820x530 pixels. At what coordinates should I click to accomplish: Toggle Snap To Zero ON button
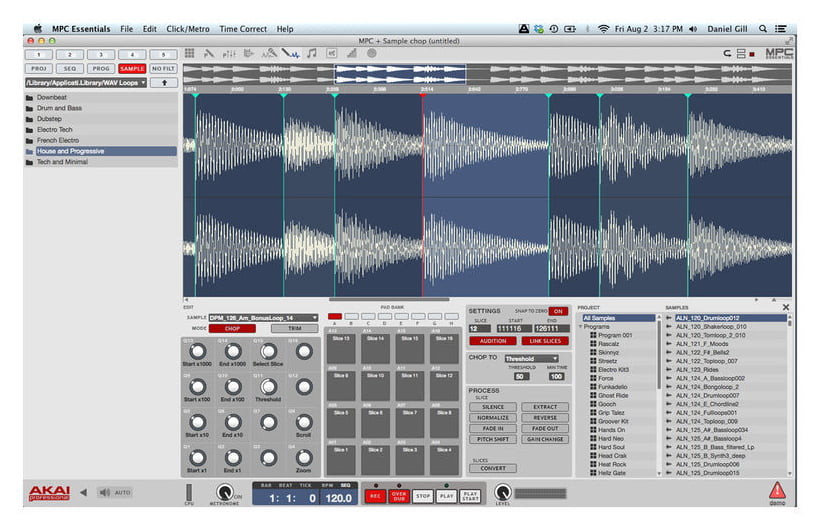[x=558, y=311]
